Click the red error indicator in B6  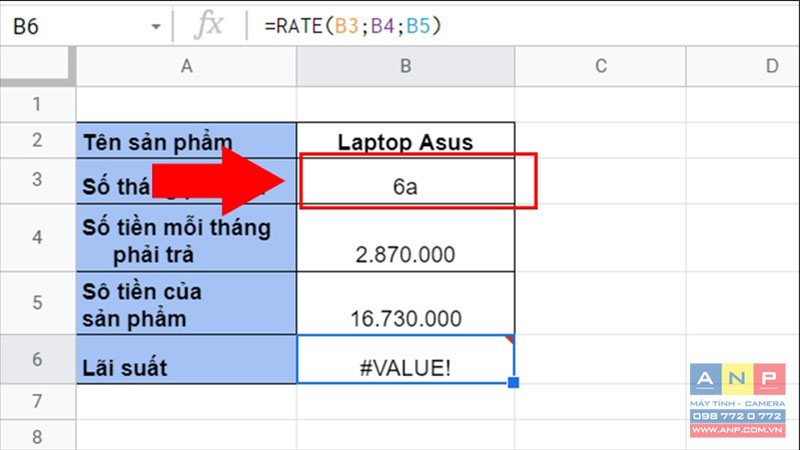[510, 339]
